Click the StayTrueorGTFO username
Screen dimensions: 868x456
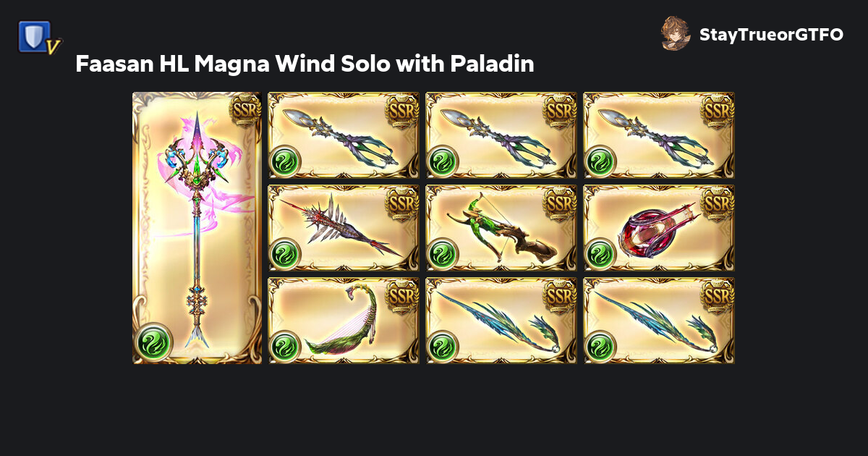(771, 35)
